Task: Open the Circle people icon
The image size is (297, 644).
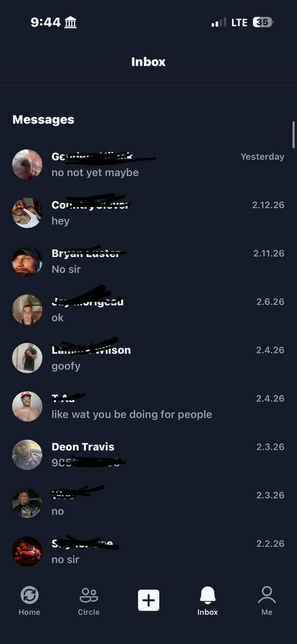Action: pyautogui.click(x=89, y=595)
